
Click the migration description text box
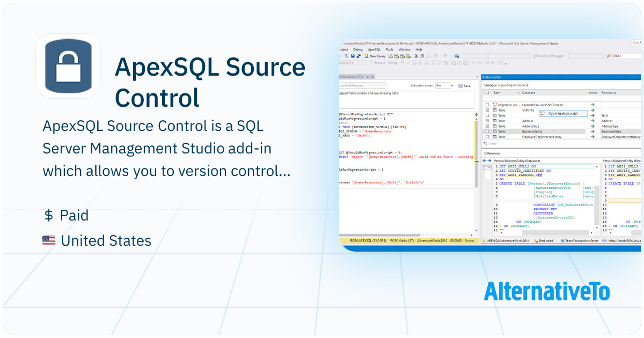point(407,100)
